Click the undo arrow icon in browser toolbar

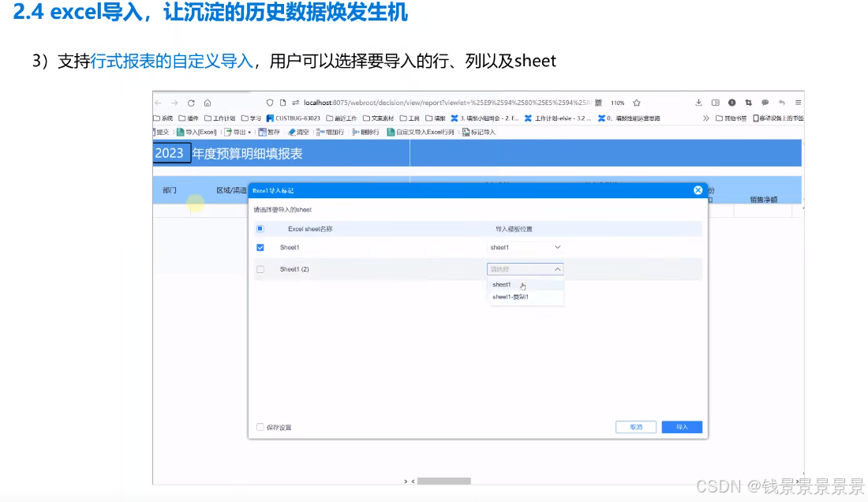[x=782, y=103]
